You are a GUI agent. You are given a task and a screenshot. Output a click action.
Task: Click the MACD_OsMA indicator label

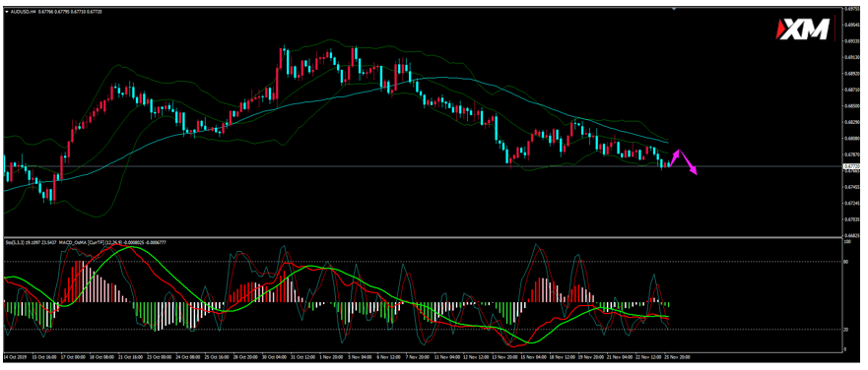[73, 242]
